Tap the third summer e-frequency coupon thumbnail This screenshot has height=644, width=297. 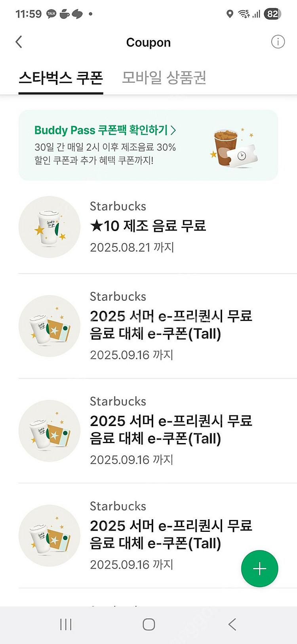pyautogui.click(x=49, y=535)
